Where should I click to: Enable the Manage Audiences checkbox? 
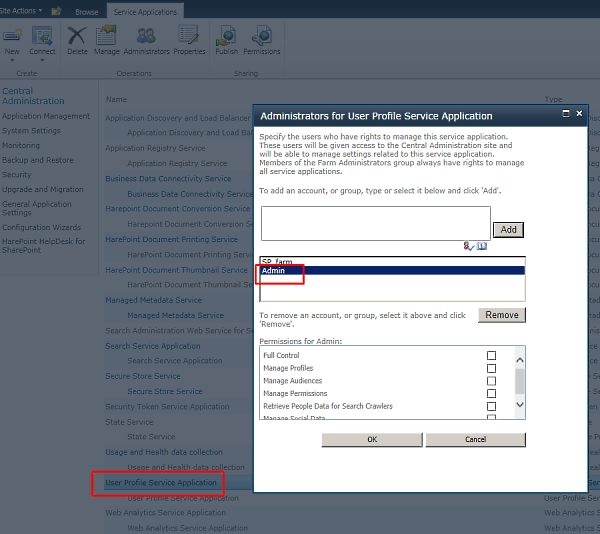point(491,381)
